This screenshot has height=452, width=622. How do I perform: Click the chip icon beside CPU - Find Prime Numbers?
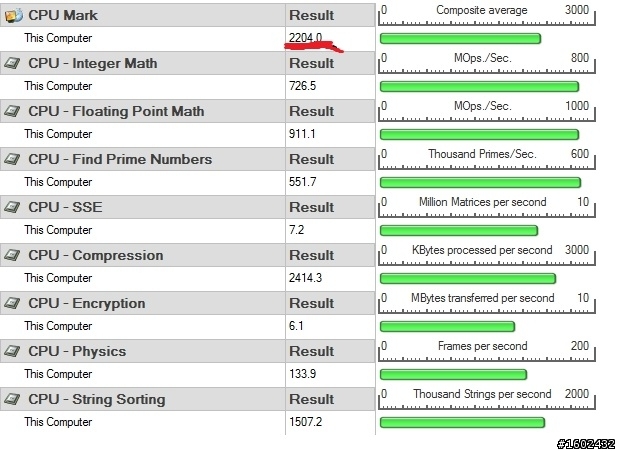[12, 159]
